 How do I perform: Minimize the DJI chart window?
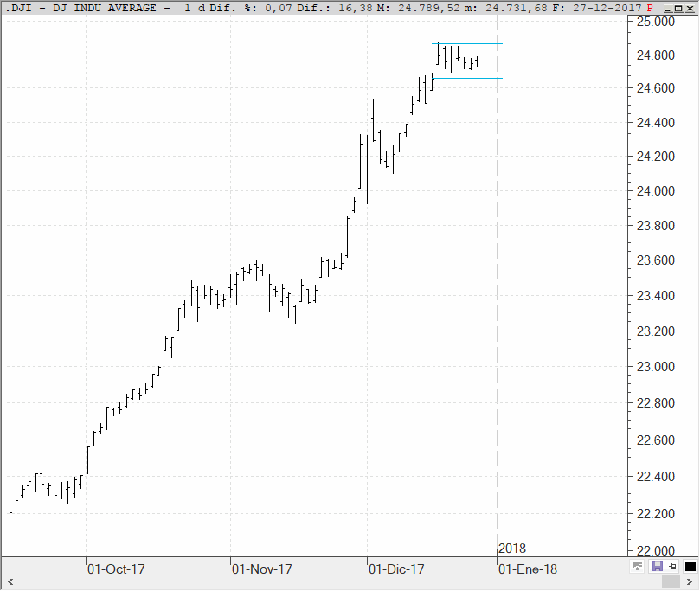667,8
